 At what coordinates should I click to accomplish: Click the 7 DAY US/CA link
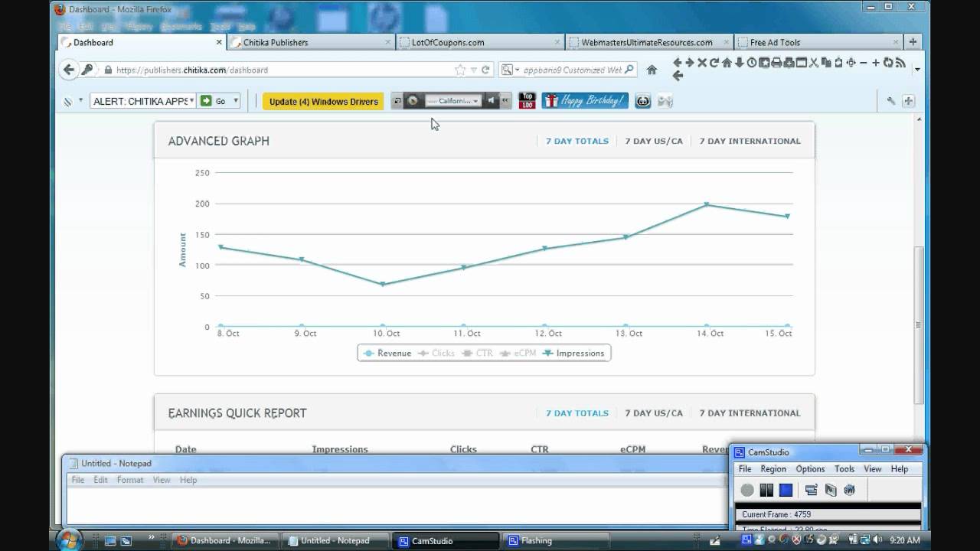654,141
